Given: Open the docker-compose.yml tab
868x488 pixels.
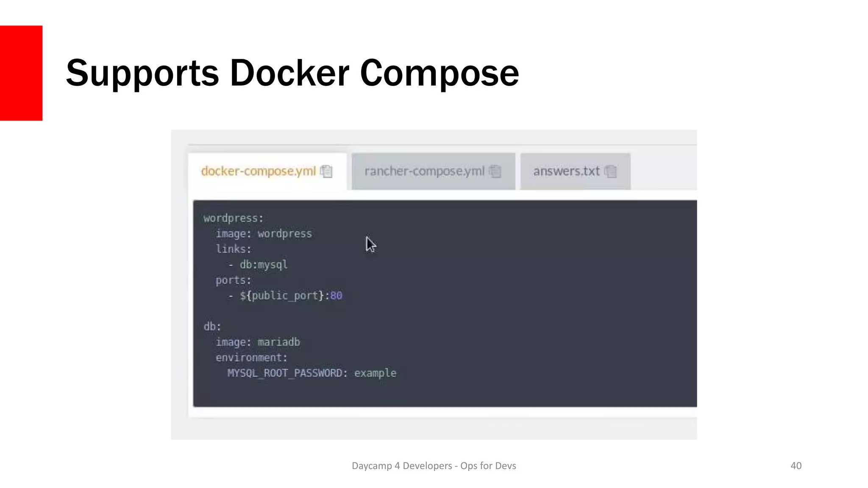Looking at the screenshot, I should [x=267, y=172].
